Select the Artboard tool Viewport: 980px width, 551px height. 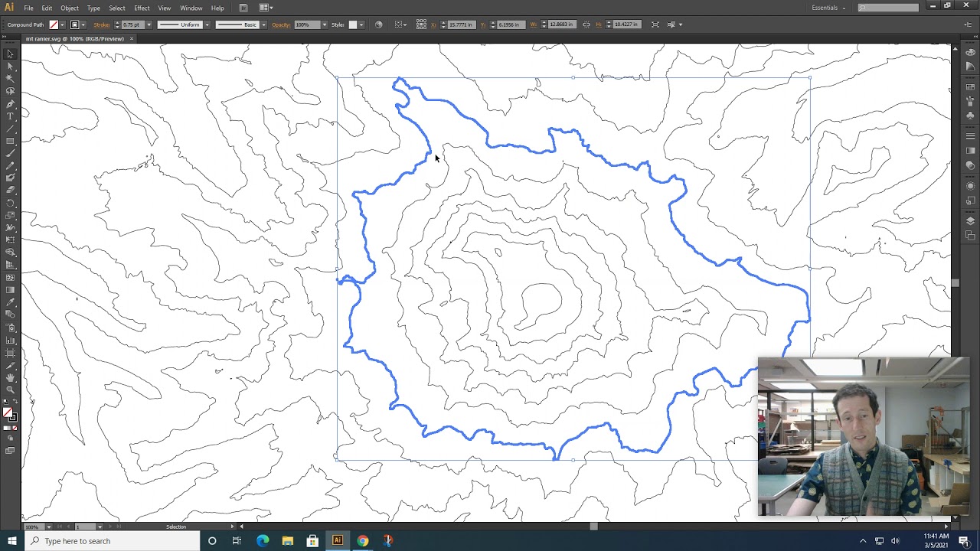(10, 352)
